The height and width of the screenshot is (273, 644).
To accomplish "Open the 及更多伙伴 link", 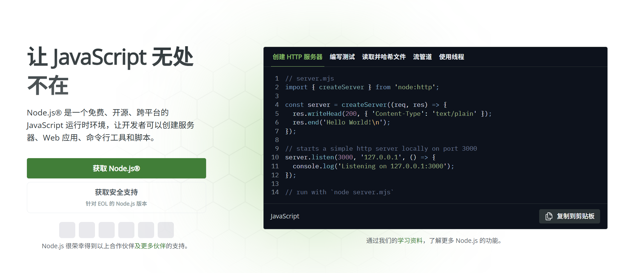I will 150,246.
